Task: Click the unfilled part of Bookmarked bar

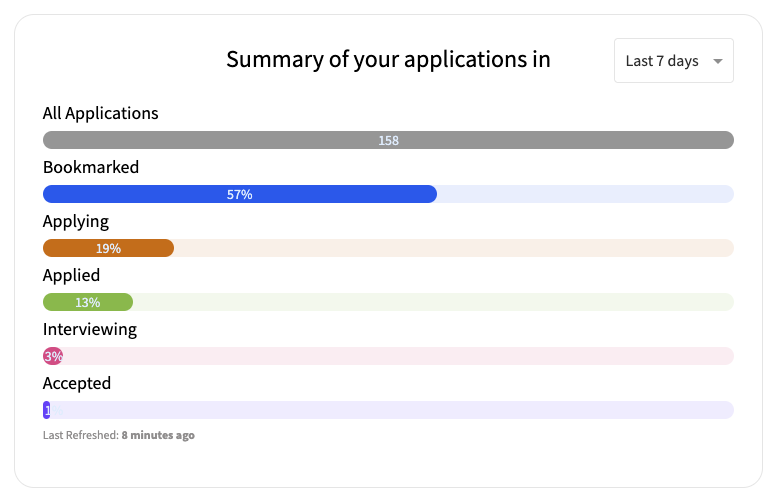Action: 585,194
